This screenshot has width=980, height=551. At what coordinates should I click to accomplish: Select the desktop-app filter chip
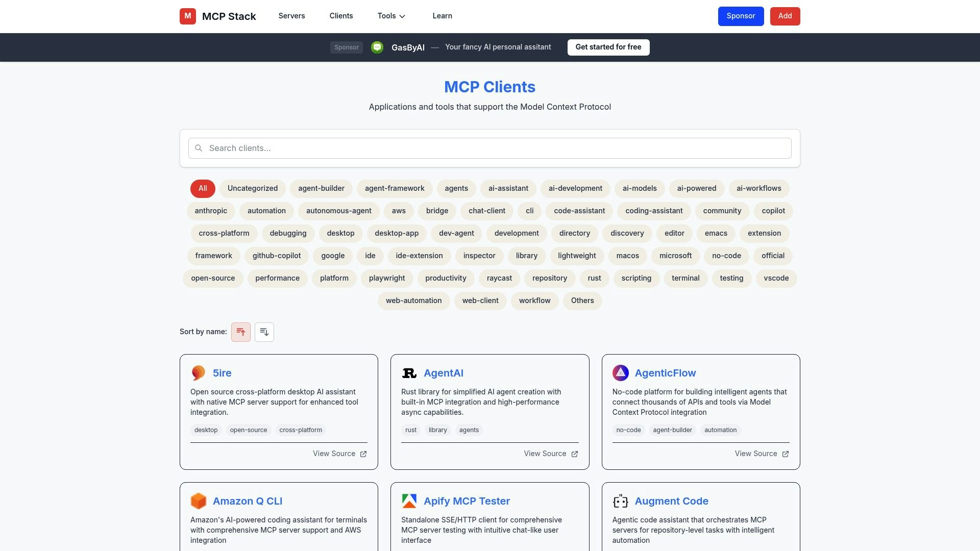coord(397,234)
